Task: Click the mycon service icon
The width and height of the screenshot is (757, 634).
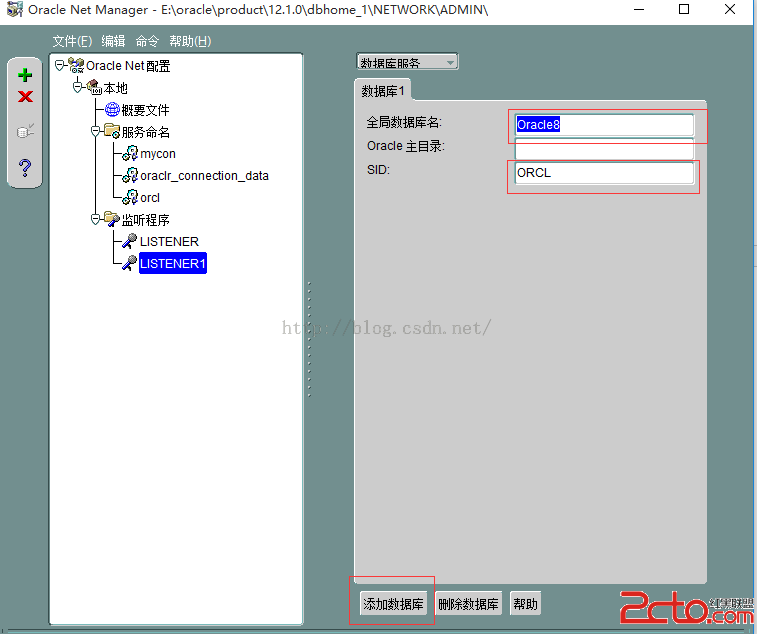Action: pos(130,154)
